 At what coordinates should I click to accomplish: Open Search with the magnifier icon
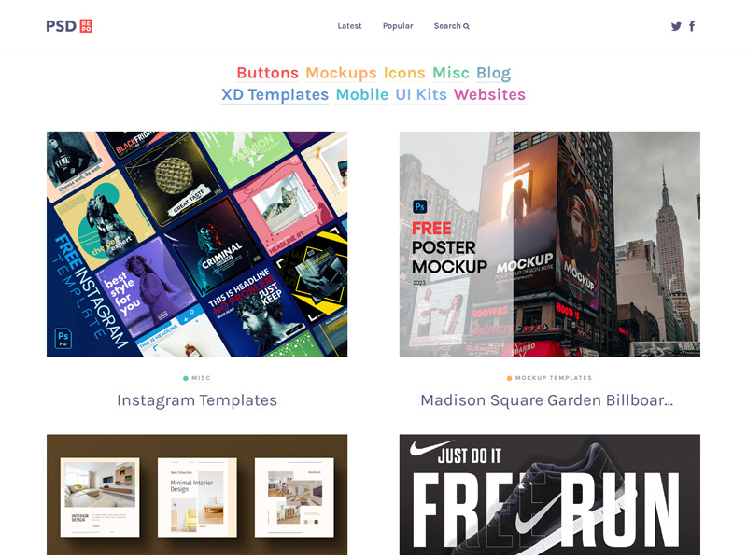[451, 26]
